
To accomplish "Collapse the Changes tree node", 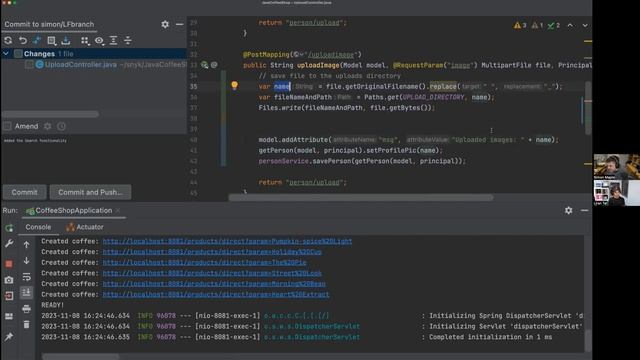I will tap(6, 53).
